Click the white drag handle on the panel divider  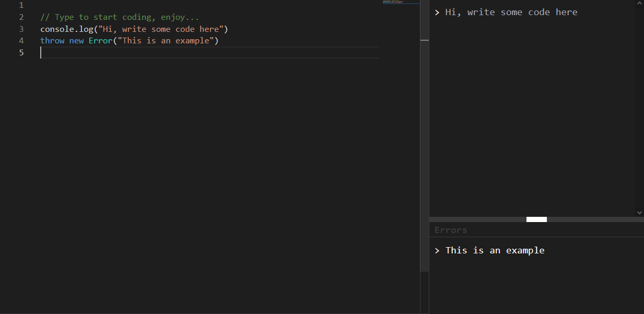(x=536, y=219)
